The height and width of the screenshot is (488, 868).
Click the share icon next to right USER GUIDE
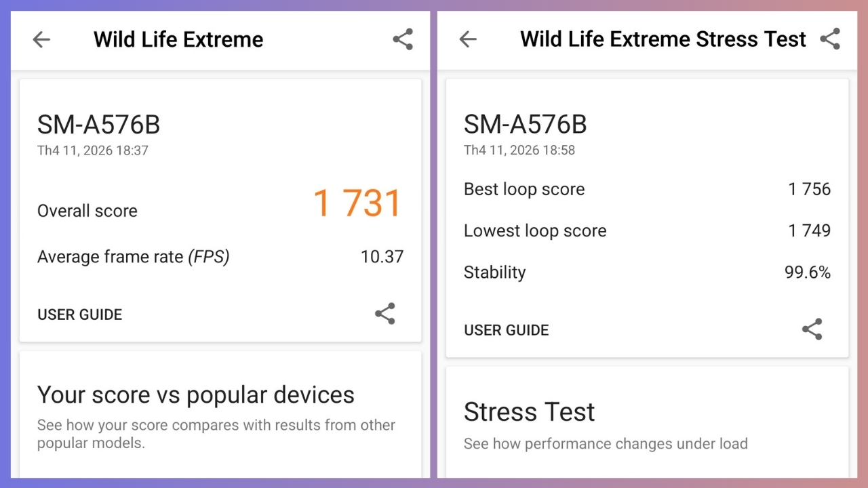pyautogui.click(x=812, y=329)
